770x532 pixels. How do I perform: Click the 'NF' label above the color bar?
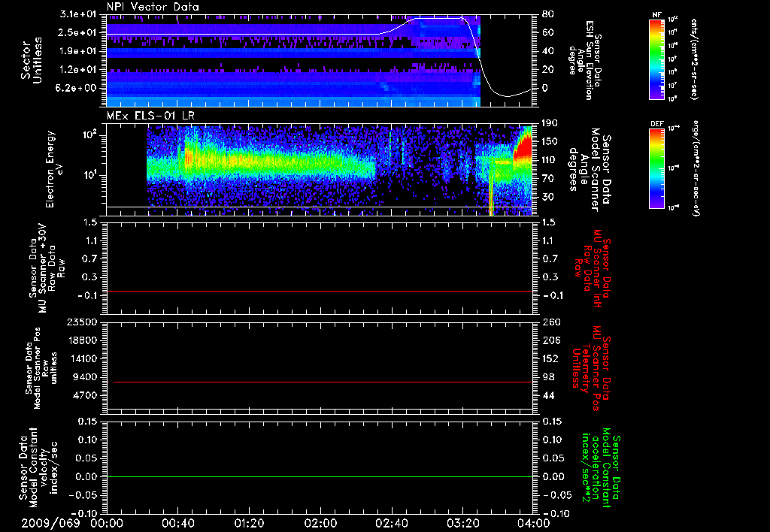pos(656,15)
